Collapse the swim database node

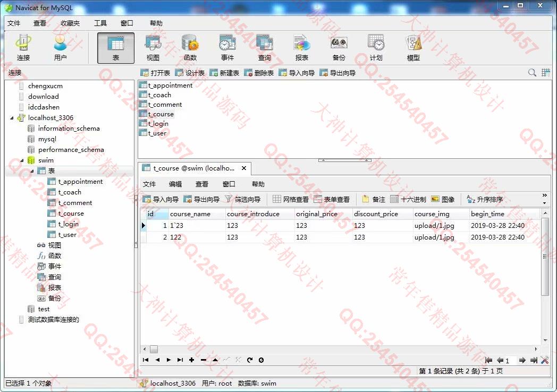[22, 160]
